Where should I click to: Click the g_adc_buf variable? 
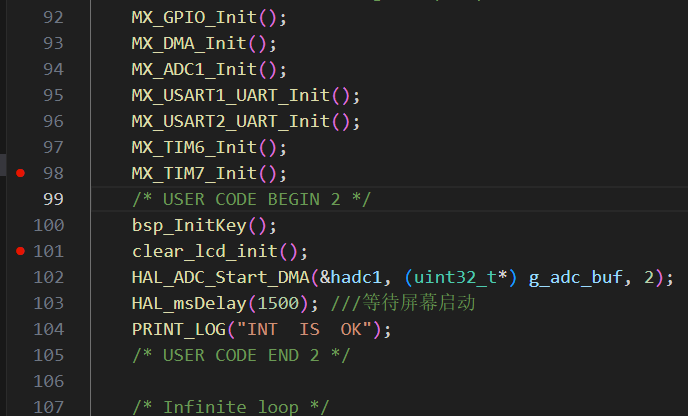coord(575,277)
